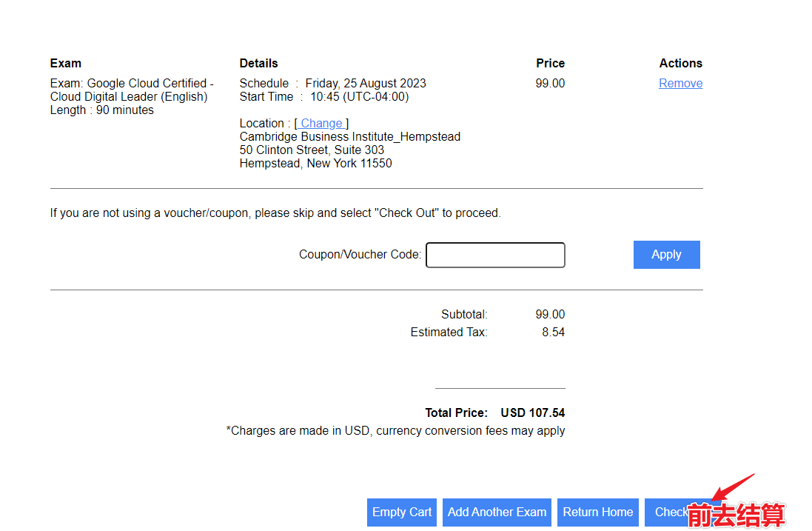This screenshot has height=531, width=812.
Task: Click the red 前去结算 label
Action: [x=736, y=515]
